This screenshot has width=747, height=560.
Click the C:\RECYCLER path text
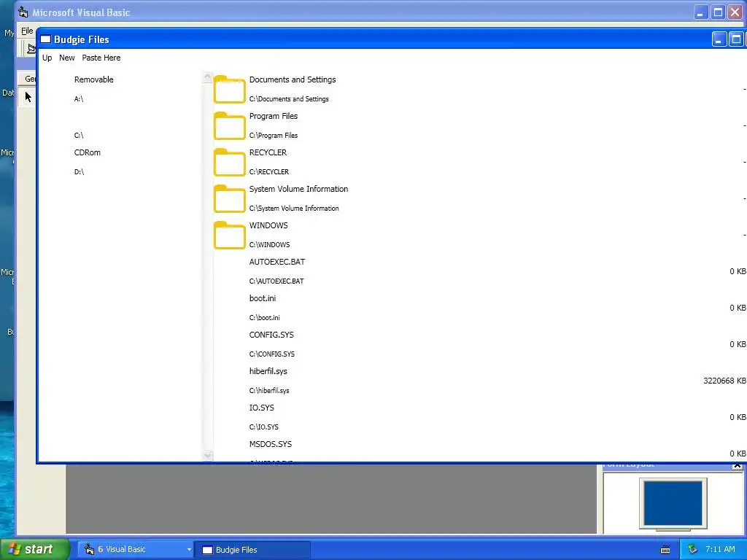[x=268, y=172]
